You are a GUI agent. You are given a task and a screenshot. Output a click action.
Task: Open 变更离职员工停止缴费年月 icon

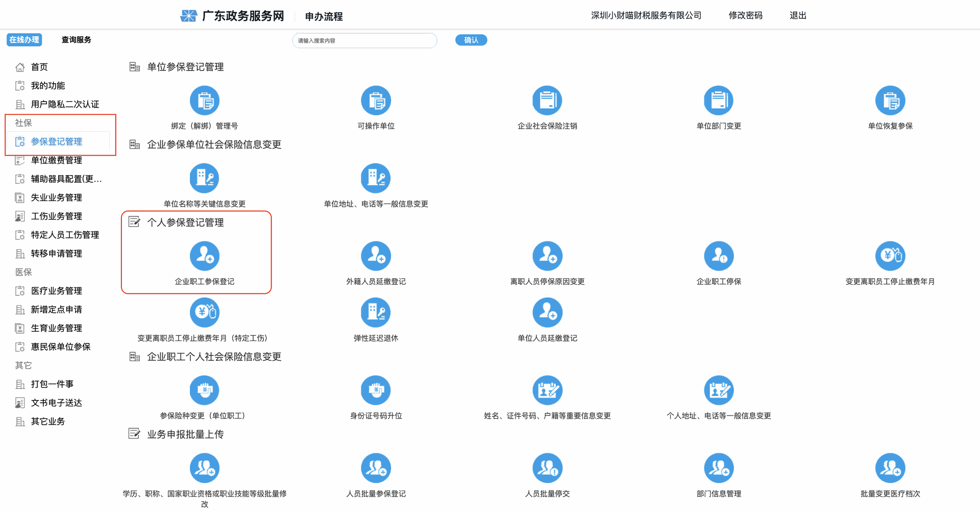coord(890,256)
